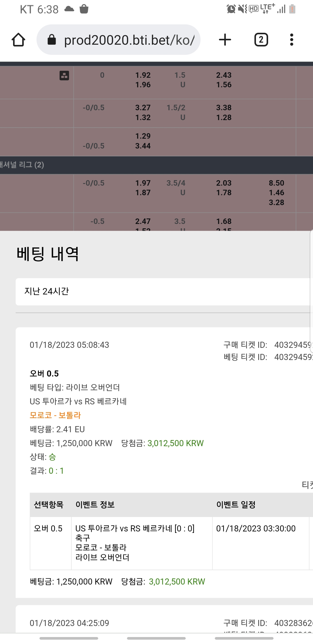Open the tab switcher showing 2 tabs
Image resolution: width=313 pixels, height=644 pixels.
pos(261,40)
